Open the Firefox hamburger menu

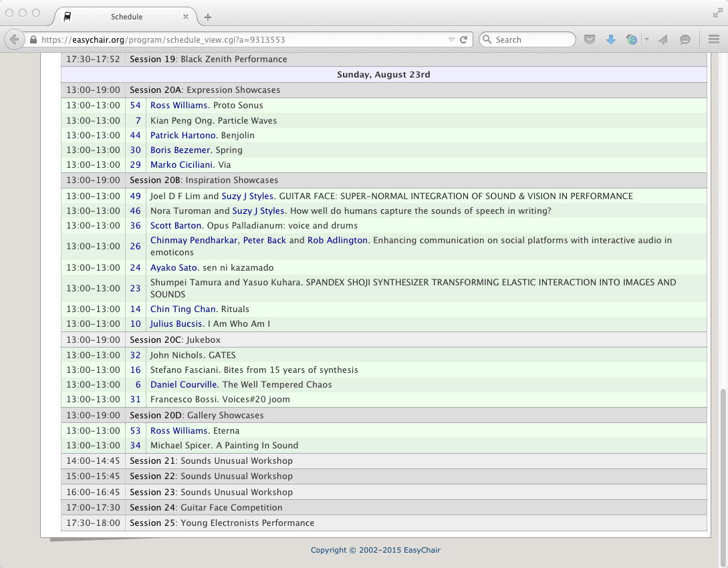[713, 39]
